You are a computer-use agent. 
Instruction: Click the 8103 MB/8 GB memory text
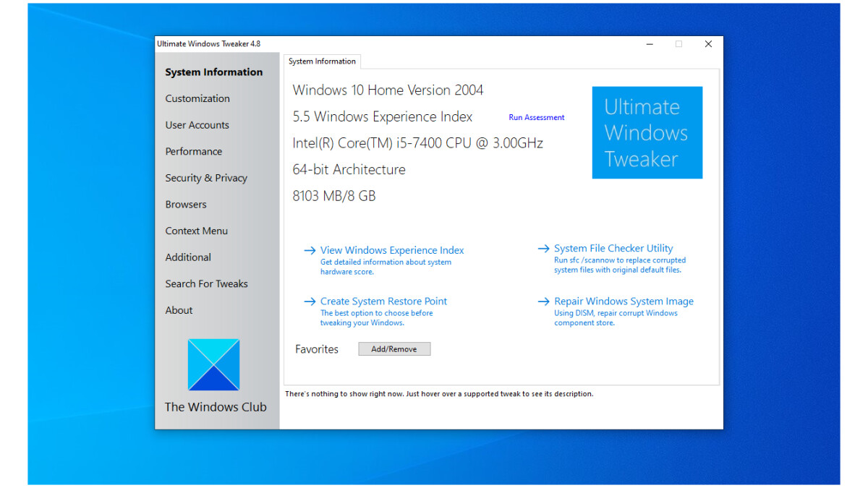pyautogui.click(x=334, y=196)
